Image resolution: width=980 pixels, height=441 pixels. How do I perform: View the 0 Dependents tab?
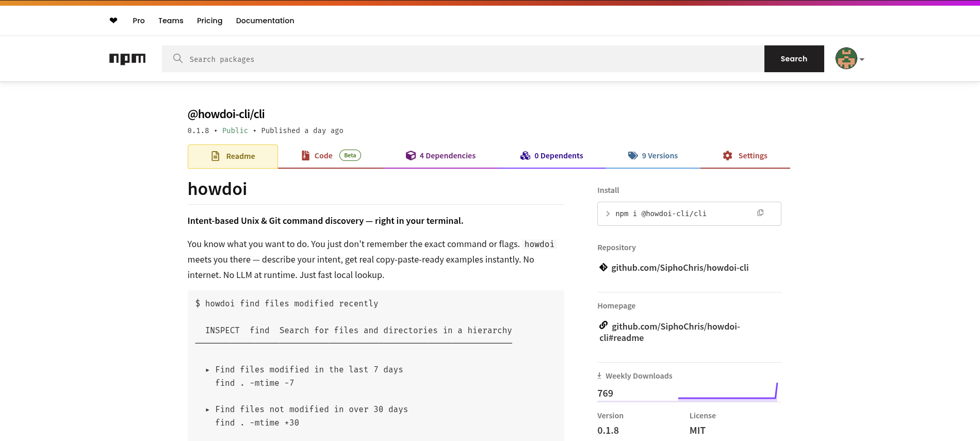[x=552, y=156]
